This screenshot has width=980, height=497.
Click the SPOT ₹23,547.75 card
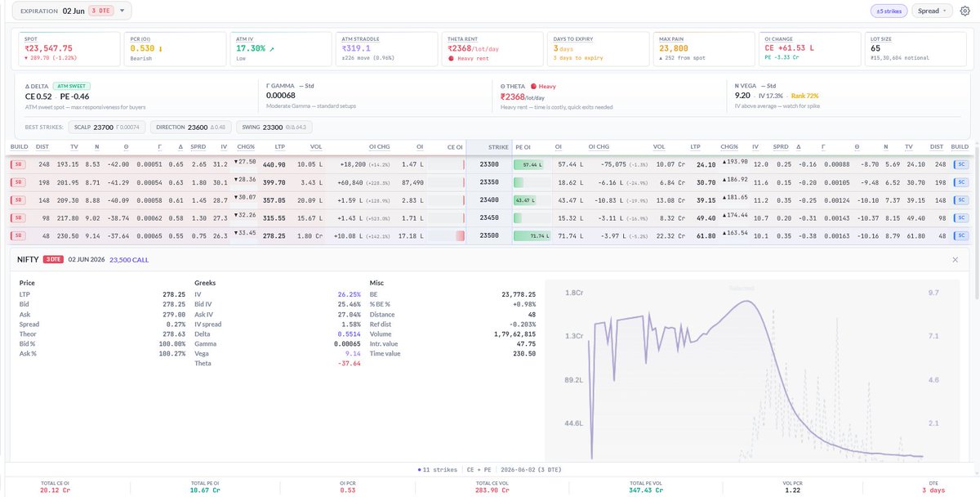[68, 49]
